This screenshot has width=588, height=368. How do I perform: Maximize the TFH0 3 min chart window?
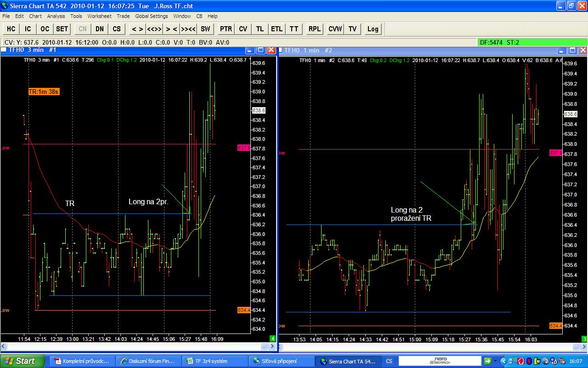coord(260,50)
